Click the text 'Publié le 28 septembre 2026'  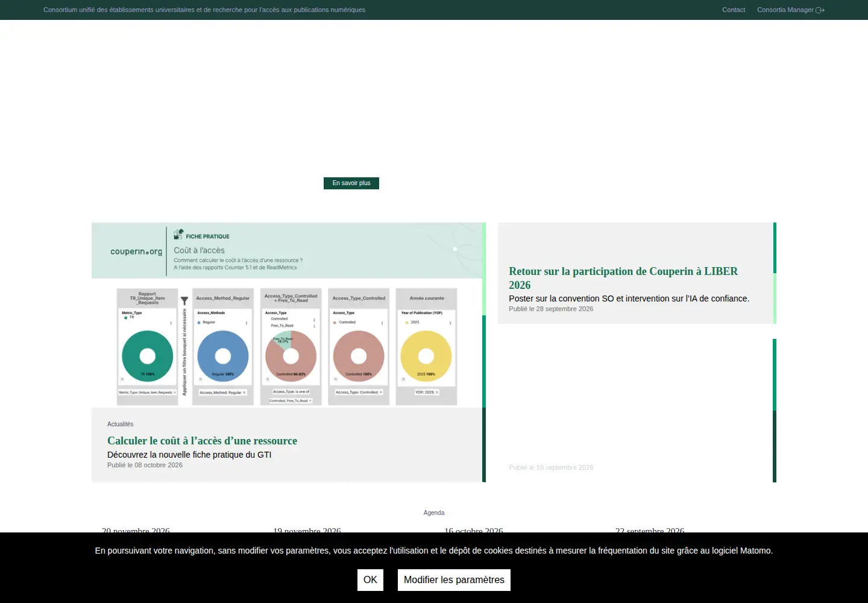[x=551, y=309]
